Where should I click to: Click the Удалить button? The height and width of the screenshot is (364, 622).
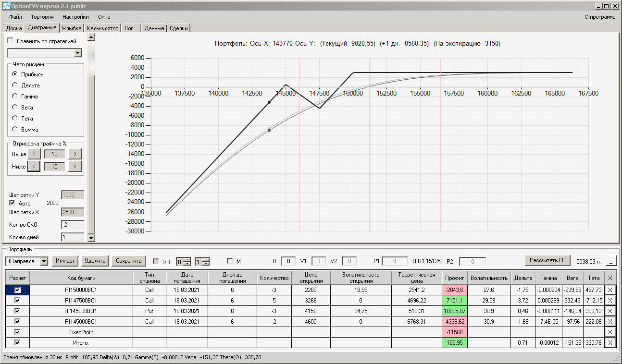tap(95, 261)
